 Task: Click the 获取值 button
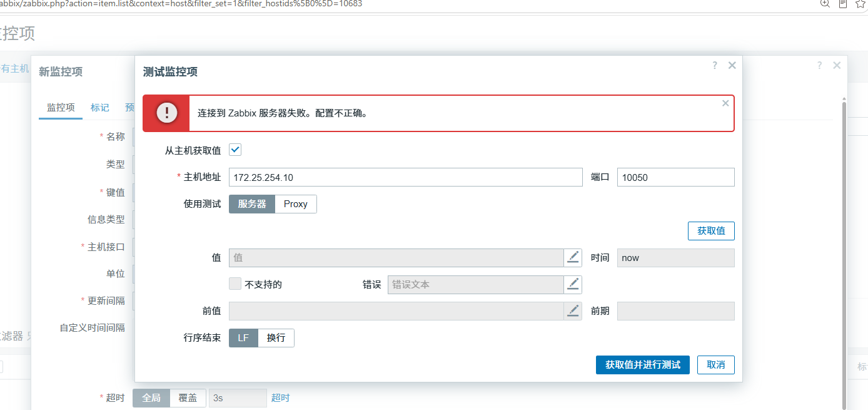(x=711, y=231)
